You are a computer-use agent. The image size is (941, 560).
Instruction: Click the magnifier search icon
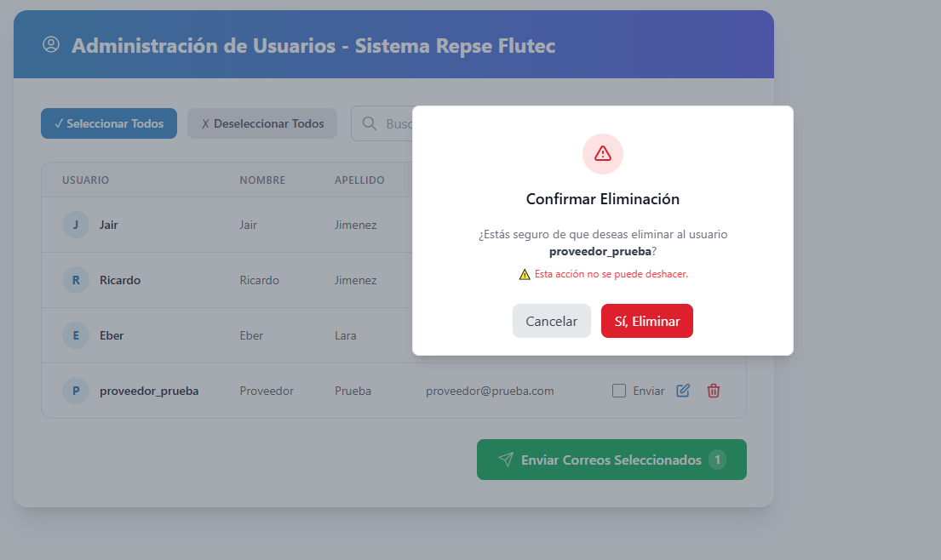[370, 123]
